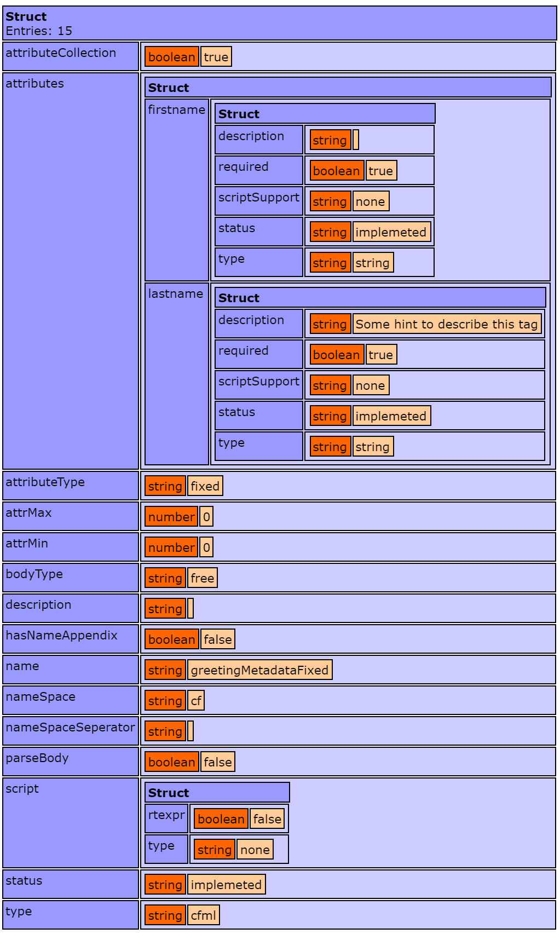The height and width of the screenshot is (934, 560).
Task: Click the hasNameAppendix key label
Action: point(62,636)
